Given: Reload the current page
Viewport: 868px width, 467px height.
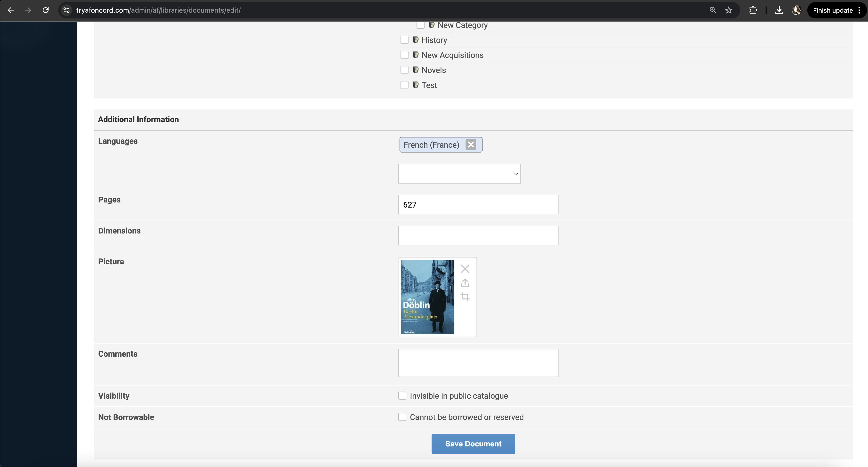Looking at the screenshot, I should pyautogui.click(x=45, y=10).
